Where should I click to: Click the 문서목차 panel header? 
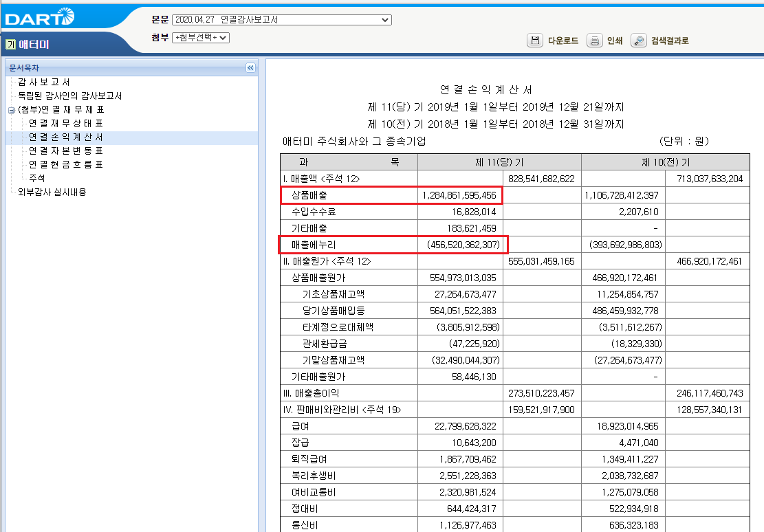[x=131, y=68]
